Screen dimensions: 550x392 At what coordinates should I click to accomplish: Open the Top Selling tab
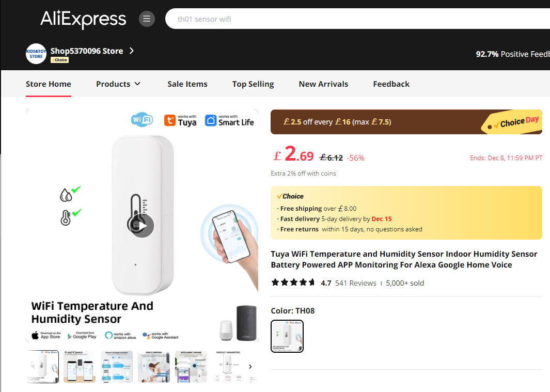pyautogui.click(x=253, y=84)
